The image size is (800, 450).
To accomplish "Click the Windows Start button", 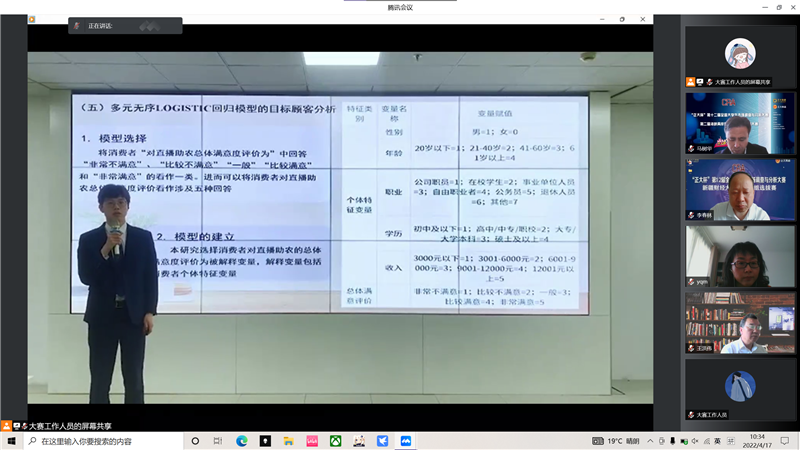I will coord(10,441).
